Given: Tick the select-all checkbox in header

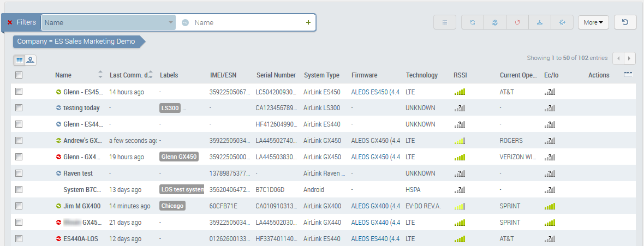Looking at the screenshot, I should pos(19,75).
